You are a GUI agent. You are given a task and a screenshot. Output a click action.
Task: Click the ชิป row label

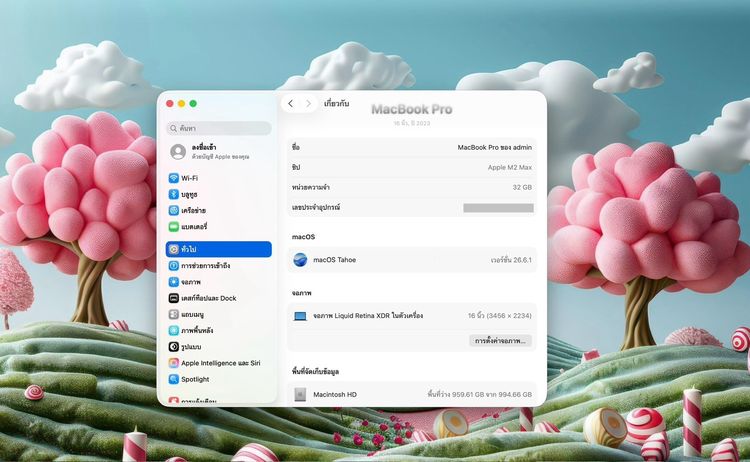pos(296,167)
